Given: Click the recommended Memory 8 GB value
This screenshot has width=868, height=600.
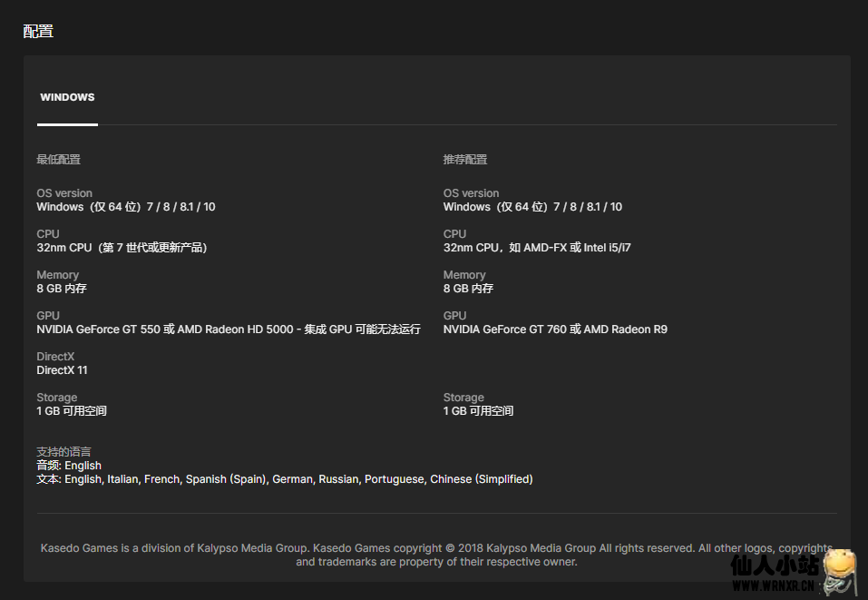Looking at the screenshot, I should pyautogui.click(x=468, y=289).
